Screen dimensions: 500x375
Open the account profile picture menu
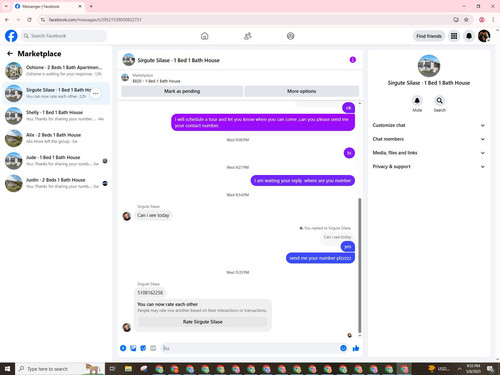[x=484, y=36]
